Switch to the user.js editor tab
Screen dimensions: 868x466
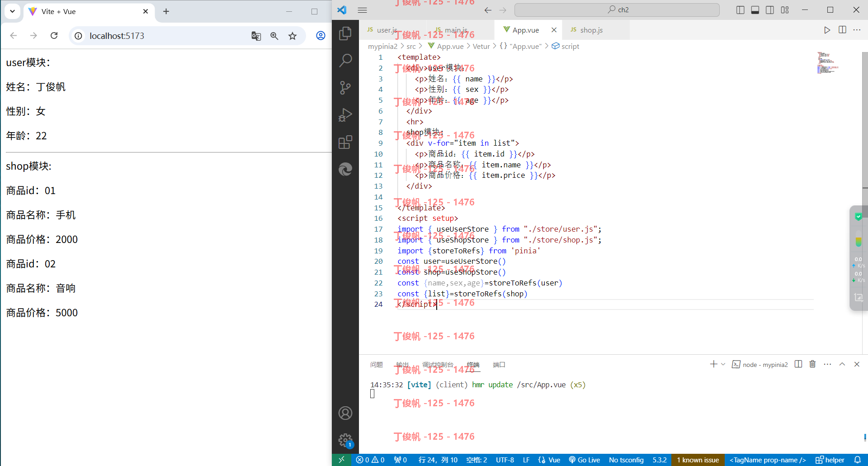[x=392, y=30]
